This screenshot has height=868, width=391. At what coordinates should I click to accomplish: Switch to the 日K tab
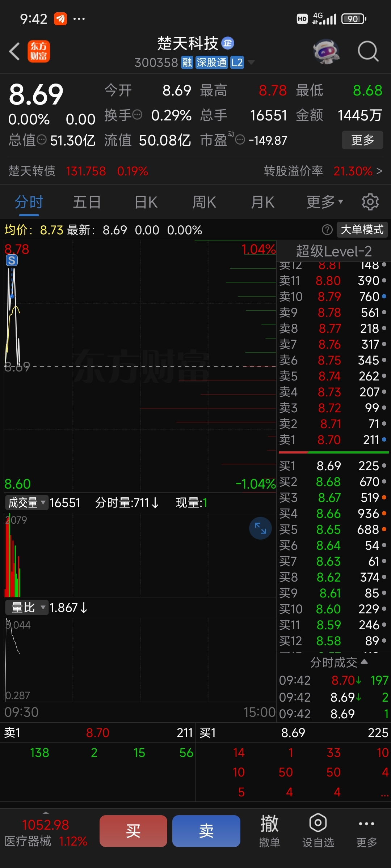click(x=146, y=202)
